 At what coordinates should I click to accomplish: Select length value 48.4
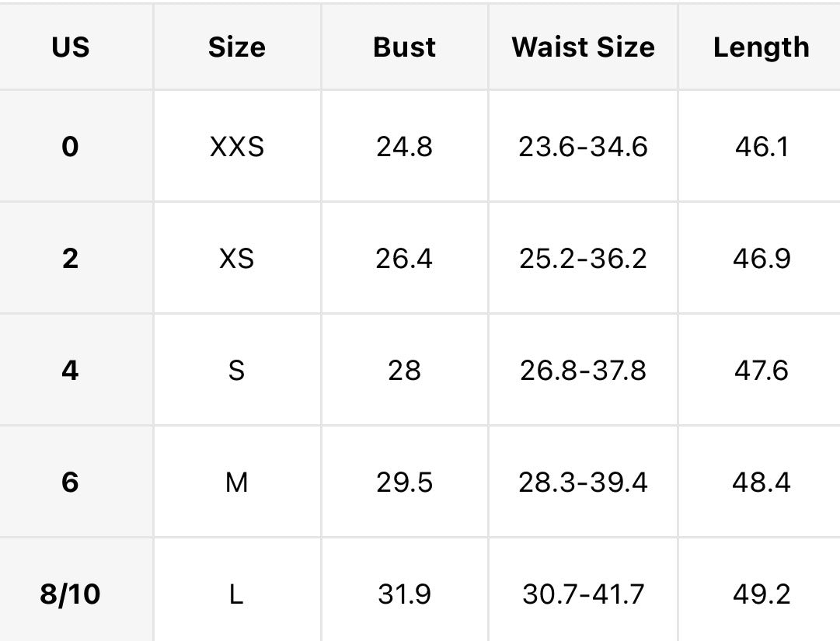pos(761,482)
